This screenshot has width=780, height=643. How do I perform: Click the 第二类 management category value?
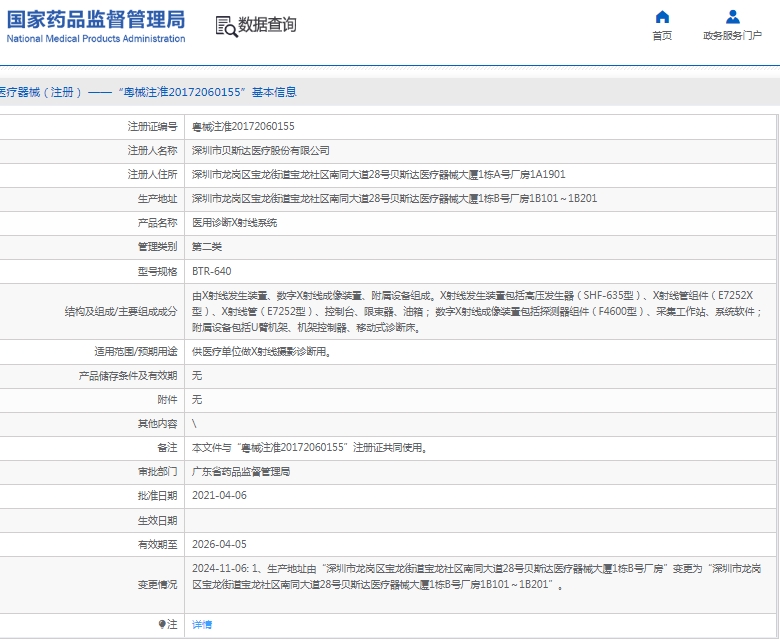(x=207, y=247)
